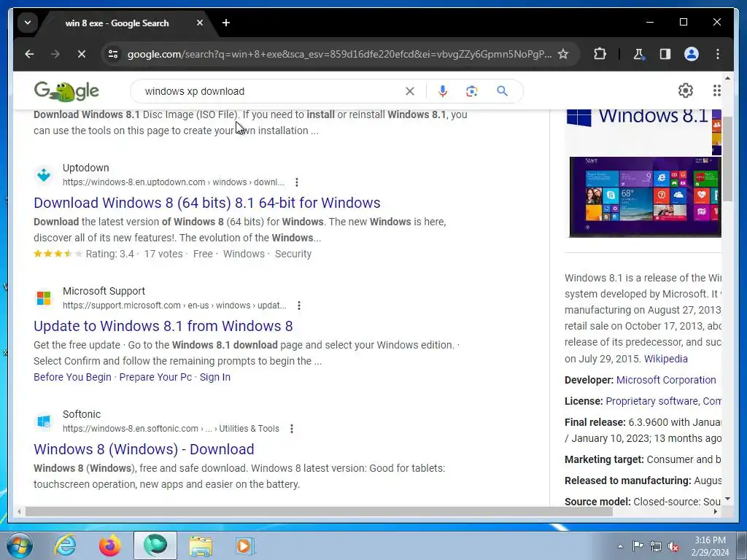This screenshot has height=560, width=747.
Task: Click the Google logo
Action: (x=66, y=91)
